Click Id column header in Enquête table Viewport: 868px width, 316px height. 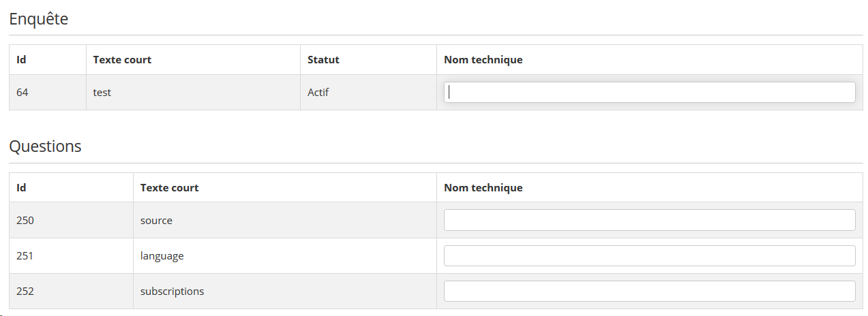(21, 60)
